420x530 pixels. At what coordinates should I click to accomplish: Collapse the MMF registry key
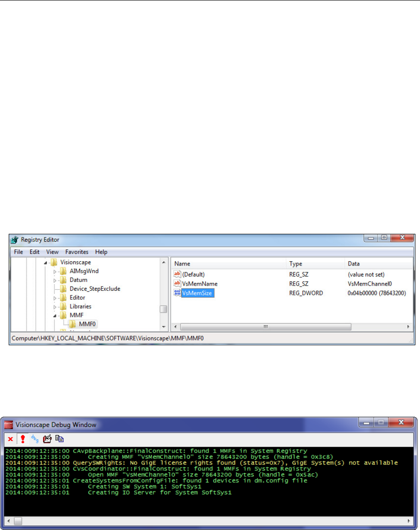(x=55, y=316)
